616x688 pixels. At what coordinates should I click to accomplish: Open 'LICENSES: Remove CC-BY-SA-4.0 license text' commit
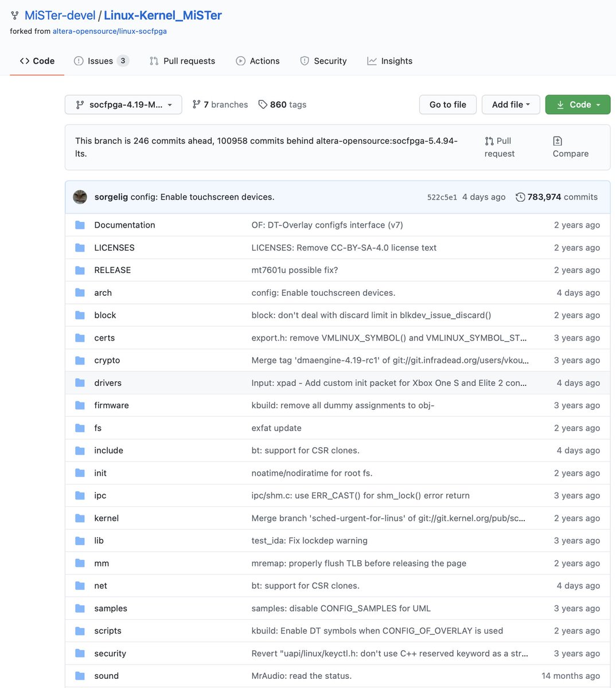[x=344, y=248]
